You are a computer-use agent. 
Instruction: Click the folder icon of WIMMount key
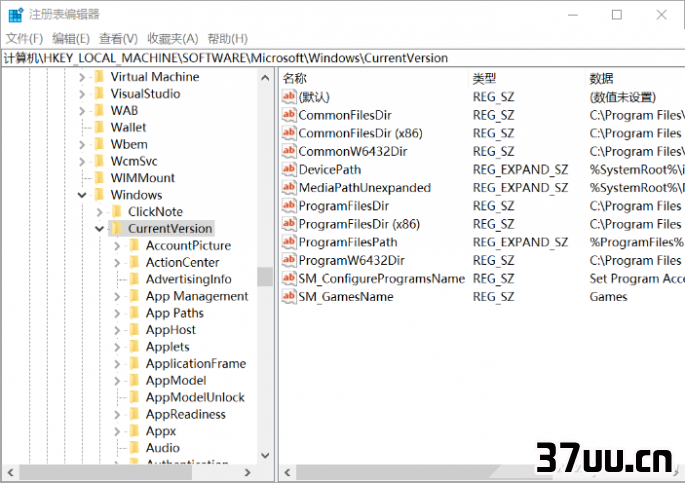point(100,178)
